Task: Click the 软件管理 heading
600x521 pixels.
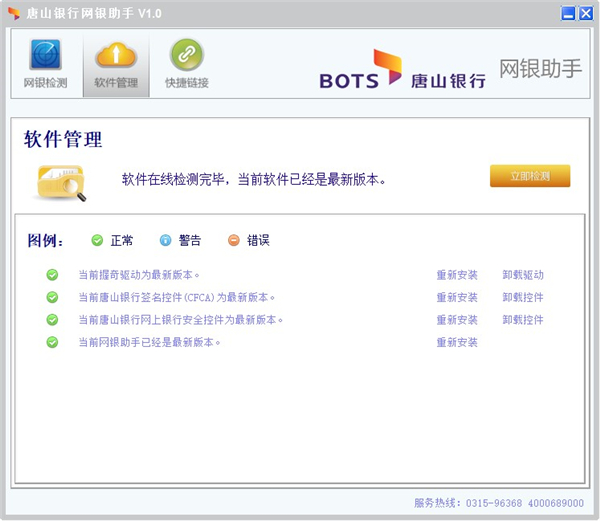Action: [x=63, y=139]
